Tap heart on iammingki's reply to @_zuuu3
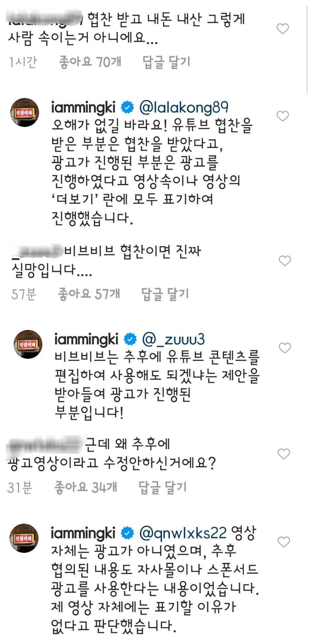313x644 pixels. click(285, 348)
